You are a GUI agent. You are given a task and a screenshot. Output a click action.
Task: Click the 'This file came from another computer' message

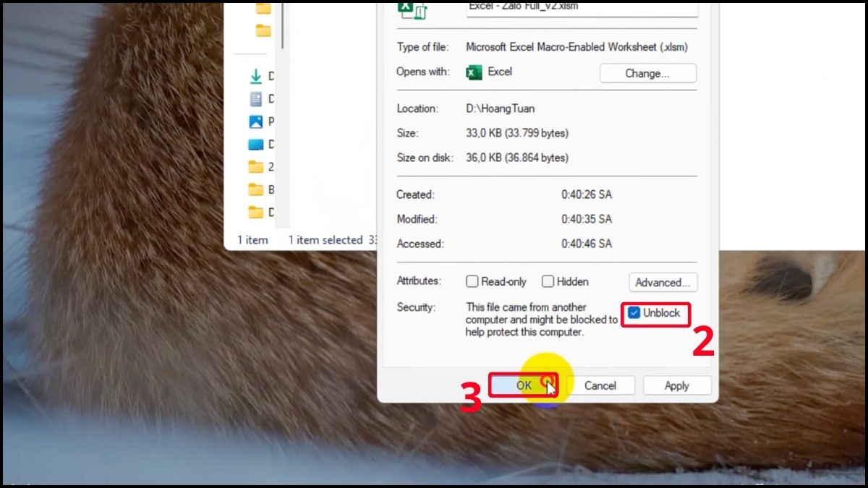pos(542,320)
